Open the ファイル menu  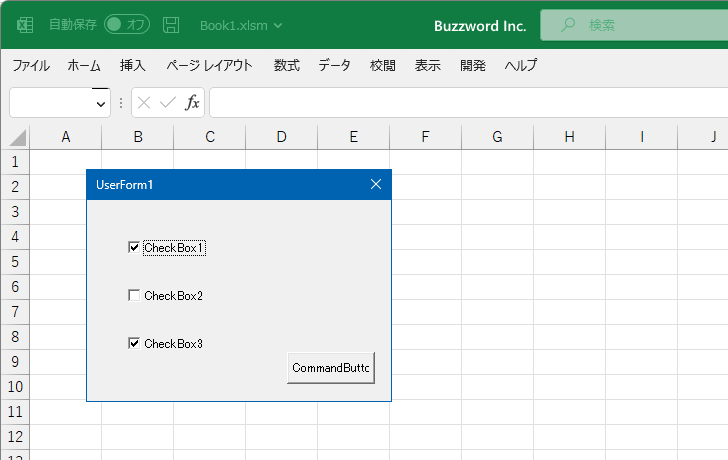[31, 65]
